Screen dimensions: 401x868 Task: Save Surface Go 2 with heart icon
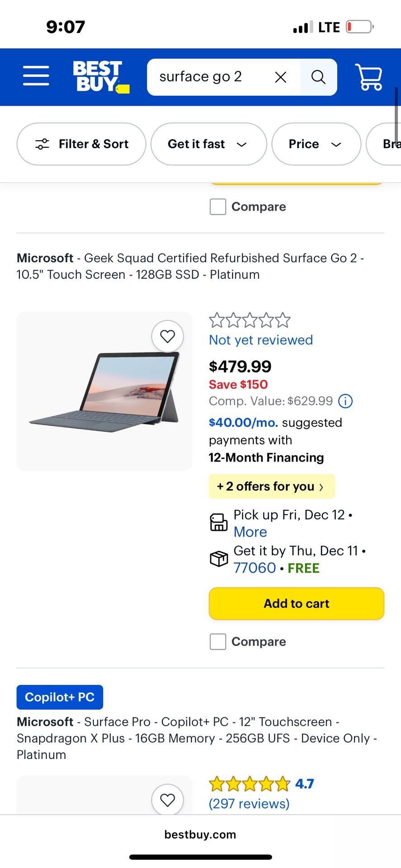(x=168, y=336)
